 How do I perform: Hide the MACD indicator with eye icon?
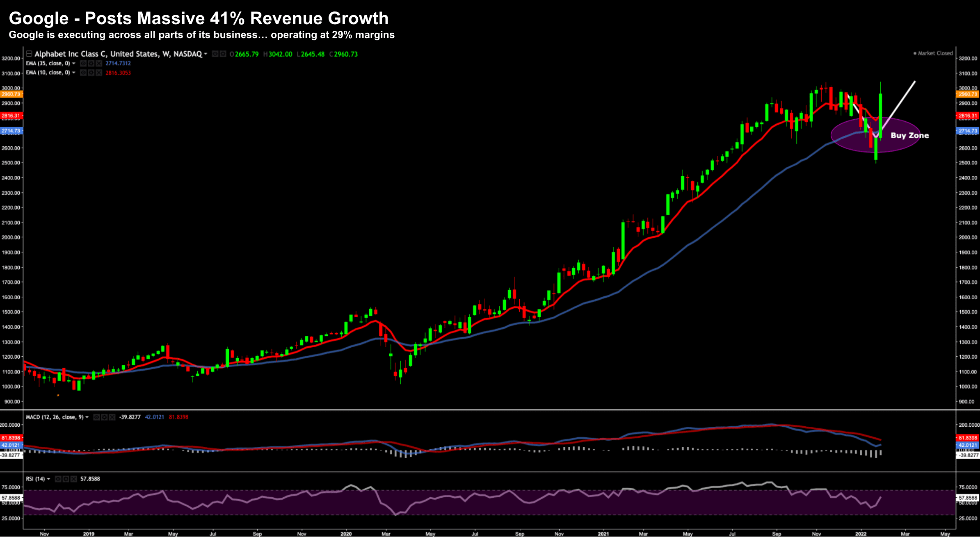click(96, 417)
